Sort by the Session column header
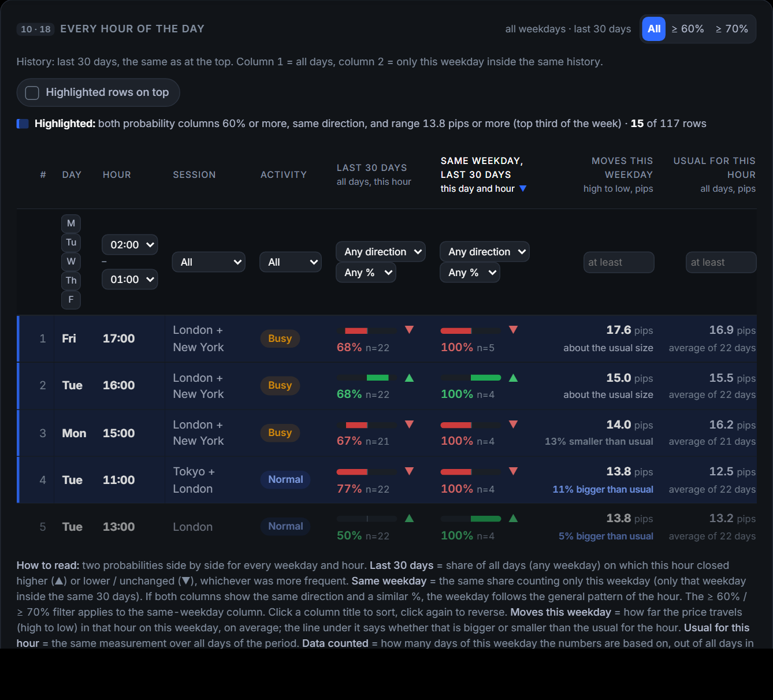Screen dimensions: 773x700 tap(194, 174)
